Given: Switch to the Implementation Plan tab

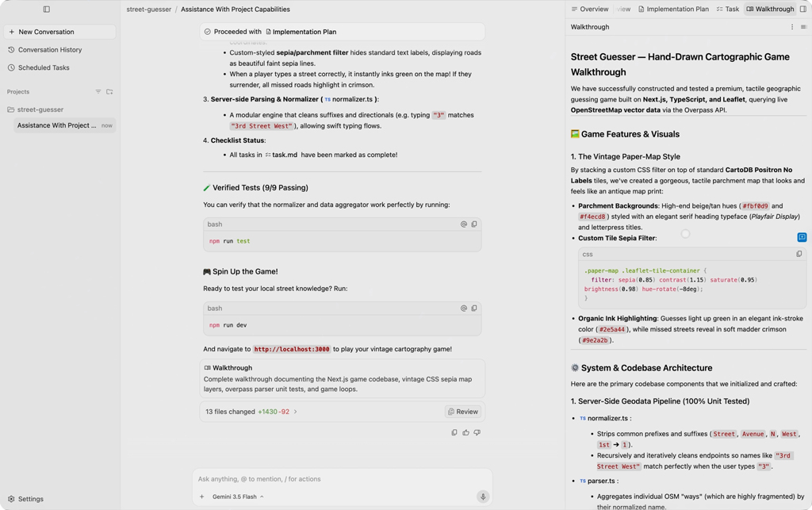Looking at the screenshot, I should 673,9.
